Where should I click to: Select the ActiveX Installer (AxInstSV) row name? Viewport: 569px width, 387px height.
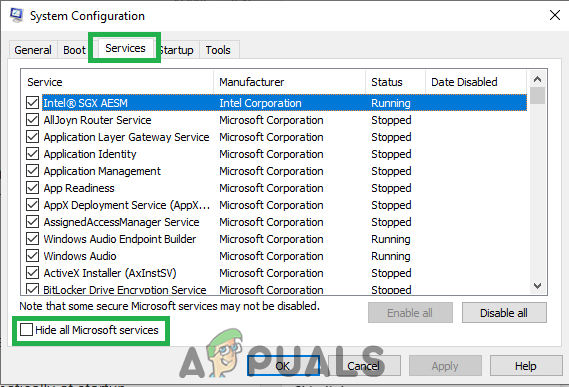110,273
